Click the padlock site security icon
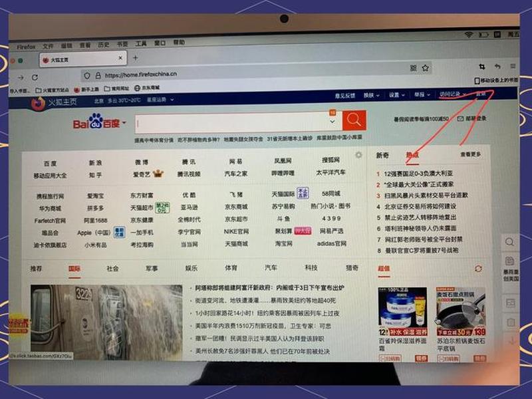This screenshot has width=532, height=399. click(98, 76)
